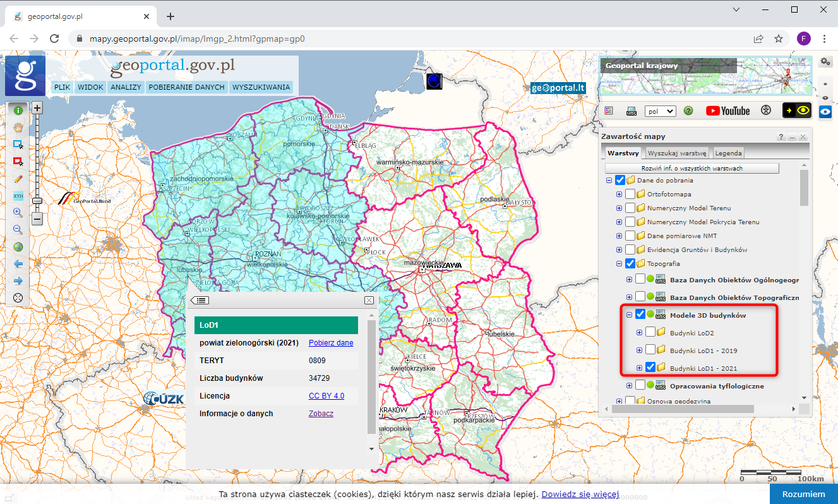This screenshot has height=504, width=838.
Task: Collapse the Modele 3D budynków node
Action: click(x=629, y=315)
